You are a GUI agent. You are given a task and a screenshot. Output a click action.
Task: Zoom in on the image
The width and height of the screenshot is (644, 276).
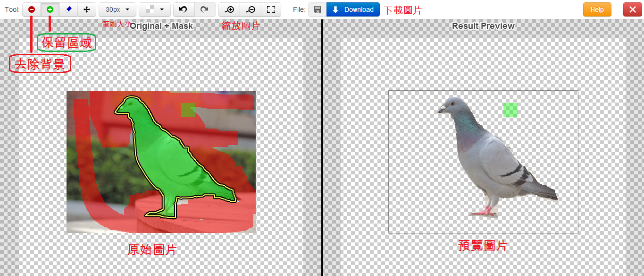[230, 9]
